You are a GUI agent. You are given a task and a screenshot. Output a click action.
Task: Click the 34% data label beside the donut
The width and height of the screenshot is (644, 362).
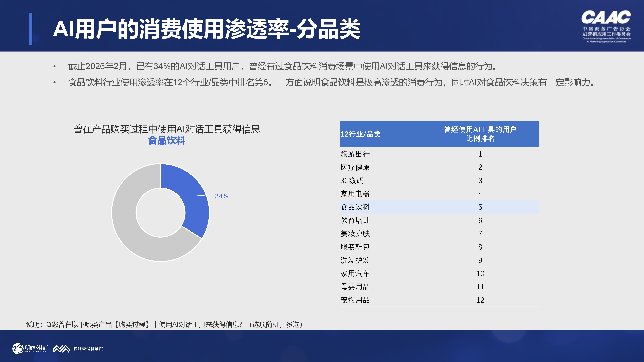[221, 196]
